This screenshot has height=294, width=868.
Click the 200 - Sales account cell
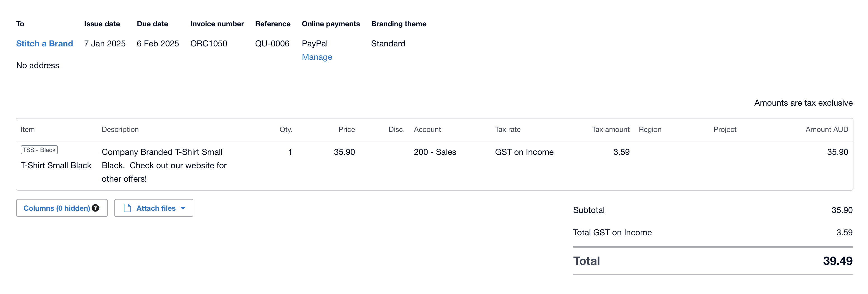435,152
